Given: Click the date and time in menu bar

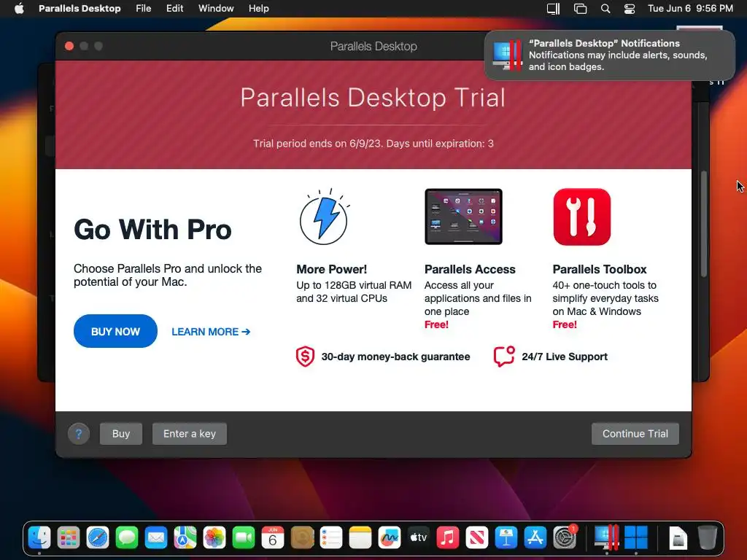Looking at the screenshot, I should click(690, 8).
